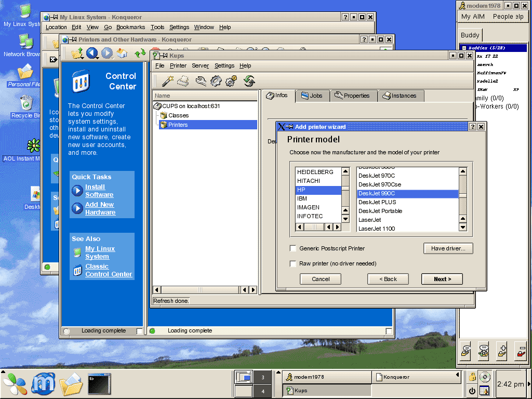
Task: Click the remove-buddy minus icon in AIM window
Action: click(520, 351)
